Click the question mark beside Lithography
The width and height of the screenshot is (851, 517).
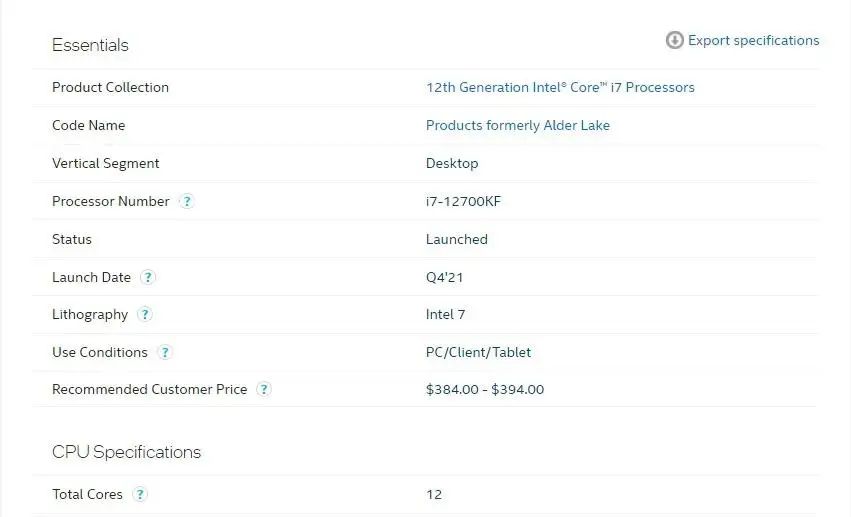click(x=145, y=314)
